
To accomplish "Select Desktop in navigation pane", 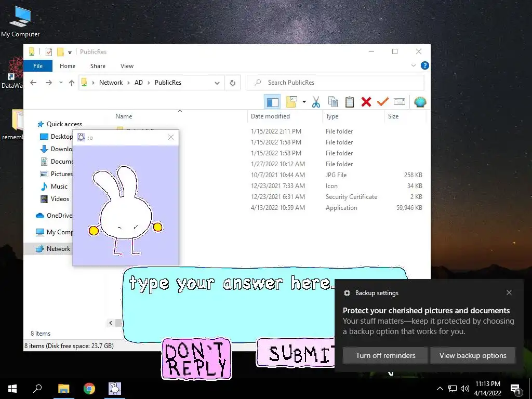I will 56,137.
